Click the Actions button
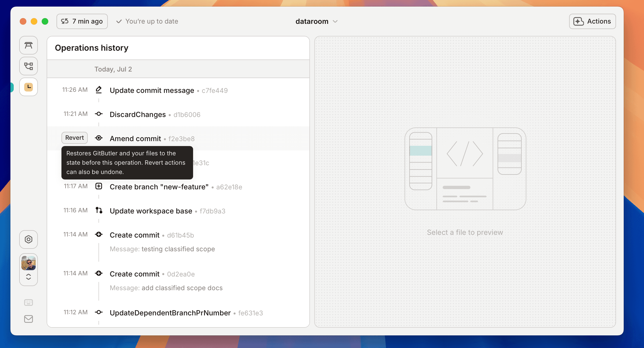644x348 pixels. [592, 21]
